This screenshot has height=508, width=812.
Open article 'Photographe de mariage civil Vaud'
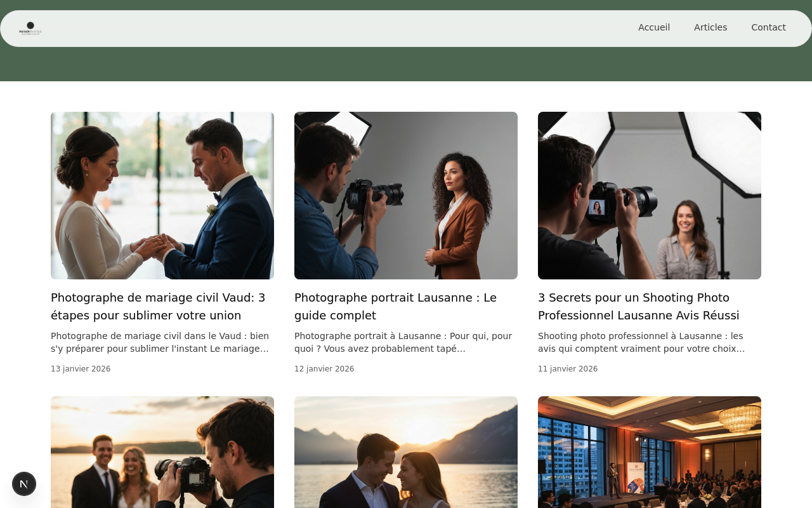(158, 306)
